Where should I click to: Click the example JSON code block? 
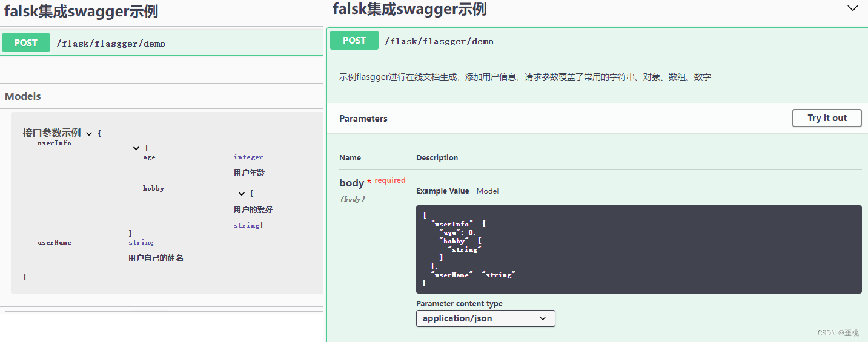tap(639, 249)
